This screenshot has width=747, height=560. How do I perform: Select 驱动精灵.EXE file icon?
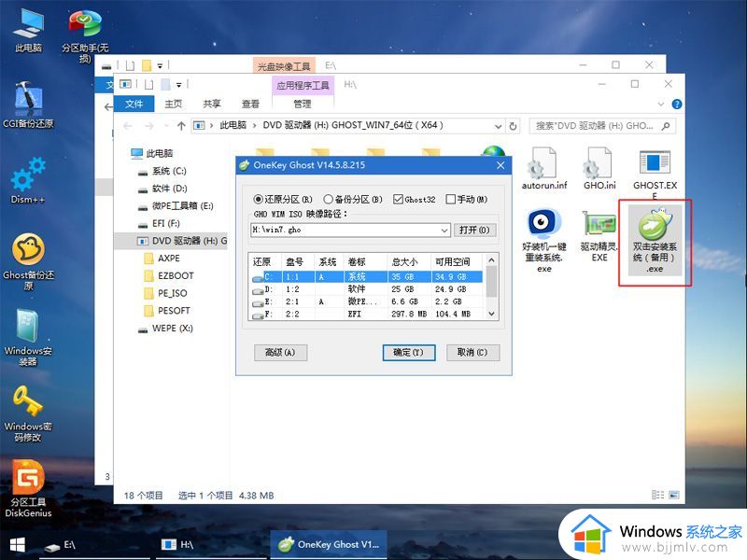click(x=599, y=236)
